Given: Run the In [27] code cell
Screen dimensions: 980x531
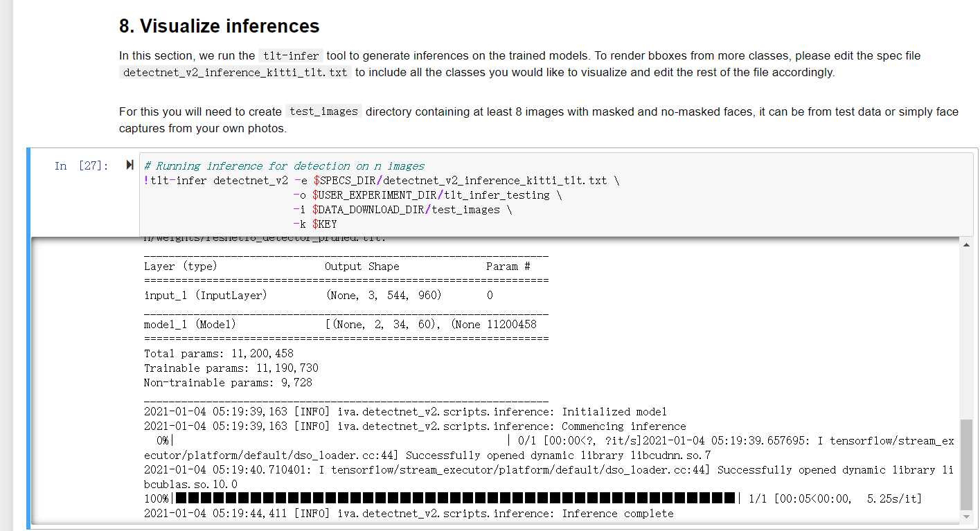Looking at the screenshot, I should (x=129, y=164).
